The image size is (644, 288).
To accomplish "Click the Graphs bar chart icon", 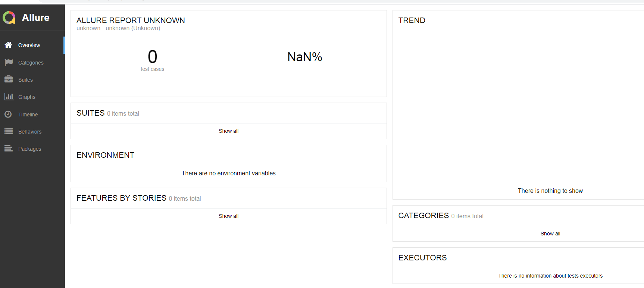I will coord(9,97).
